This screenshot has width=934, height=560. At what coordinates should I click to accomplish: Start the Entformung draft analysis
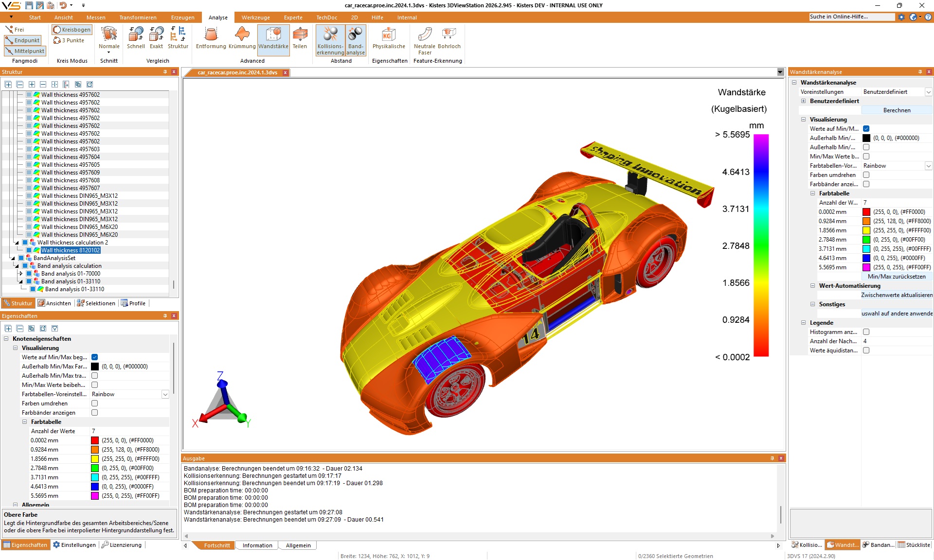211,38
